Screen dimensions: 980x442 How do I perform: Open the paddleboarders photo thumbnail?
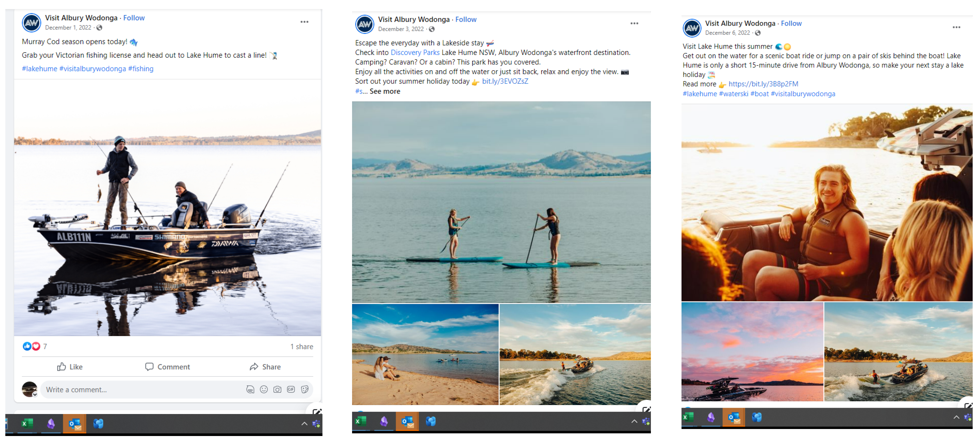pos(501,202)
